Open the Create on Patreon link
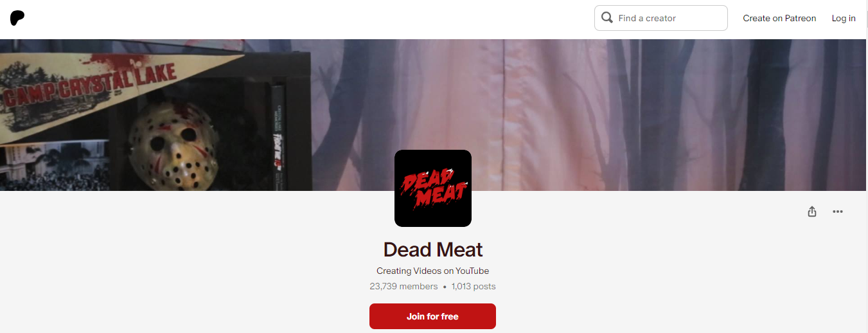This screenshot has width=868, height=333. (779, 18)
